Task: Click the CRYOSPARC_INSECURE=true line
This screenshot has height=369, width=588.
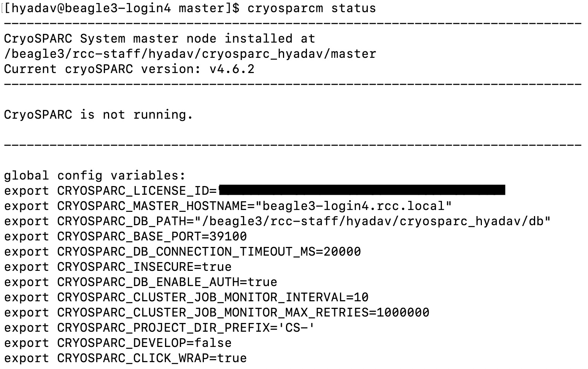Action: [144, 267]
